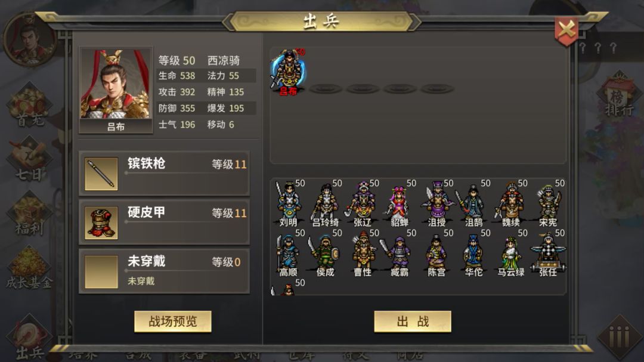Pick 貂蝉 from the general list
644x362 pixels.
(400, 203)
